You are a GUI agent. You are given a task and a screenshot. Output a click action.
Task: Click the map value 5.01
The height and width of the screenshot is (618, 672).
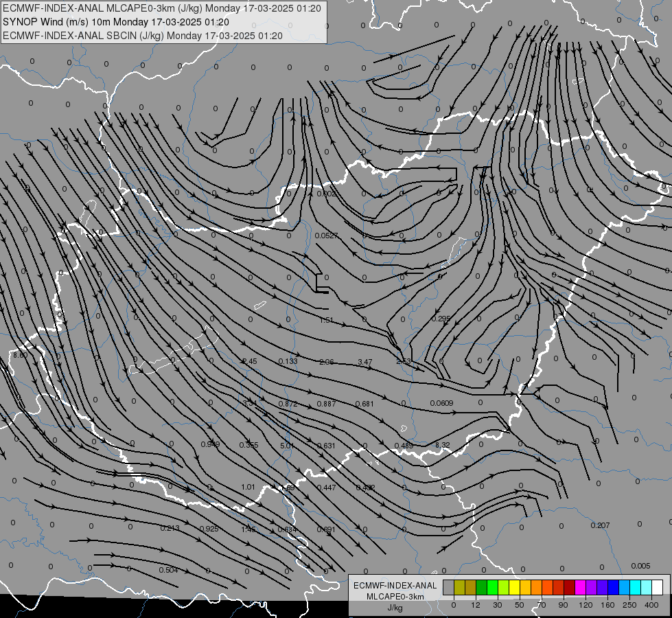(287, 446)
